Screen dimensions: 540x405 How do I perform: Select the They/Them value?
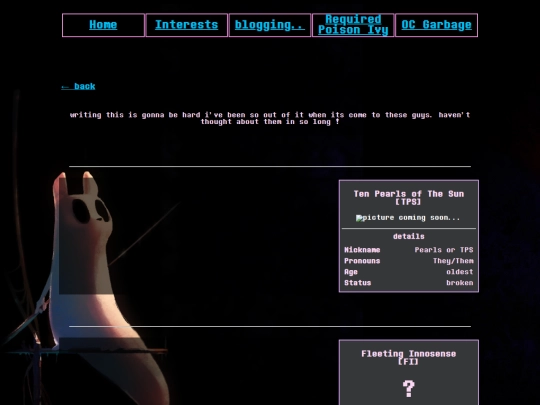[453, 261]
